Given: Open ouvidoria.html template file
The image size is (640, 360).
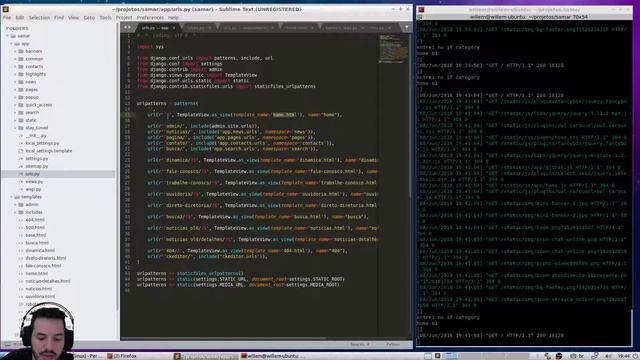Looking at the screenshot, I should click(x=40, y=296).
